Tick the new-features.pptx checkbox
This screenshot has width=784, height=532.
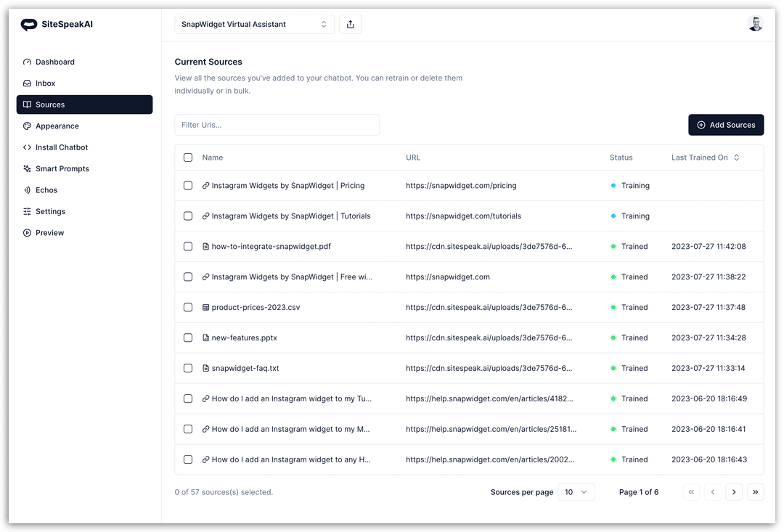tap(188, 338)
